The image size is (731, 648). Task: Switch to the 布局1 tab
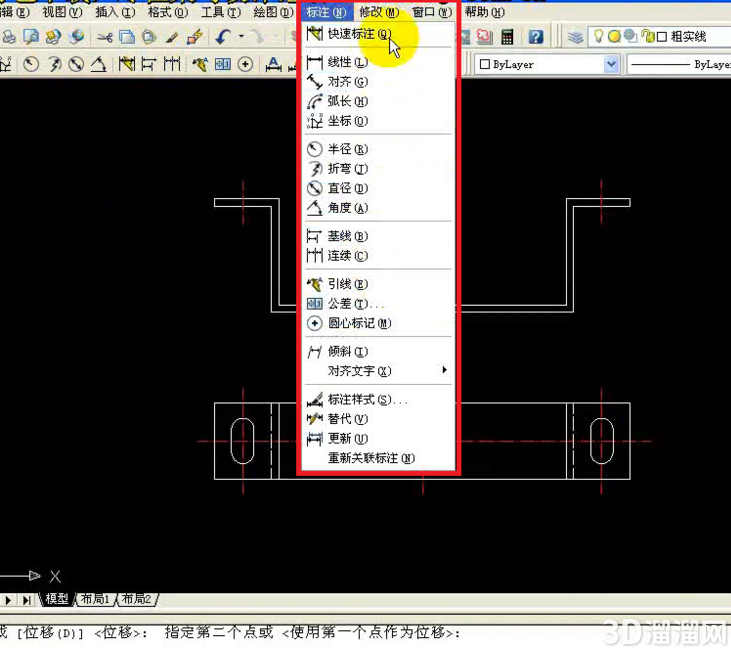[95, 599]
